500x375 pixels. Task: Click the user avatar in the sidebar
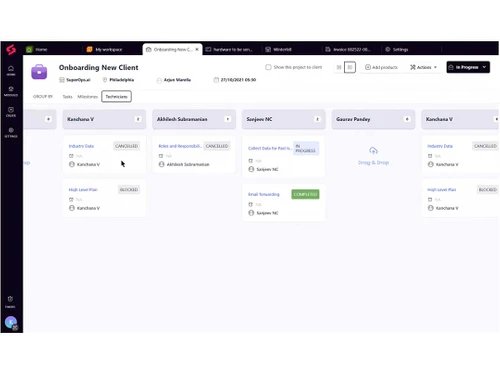[x=11, y=322]
